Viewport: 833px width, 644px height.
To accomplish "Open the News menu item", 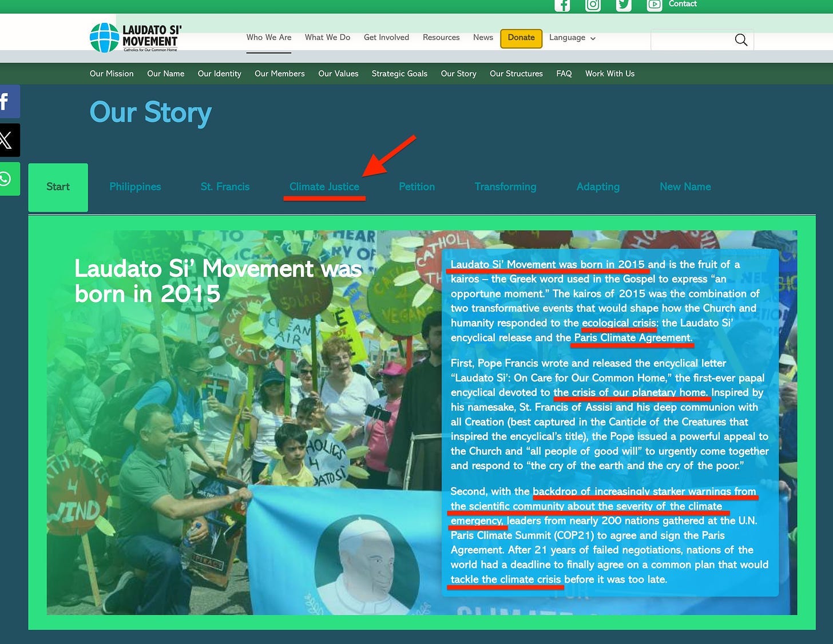I will tap(483, 37).
